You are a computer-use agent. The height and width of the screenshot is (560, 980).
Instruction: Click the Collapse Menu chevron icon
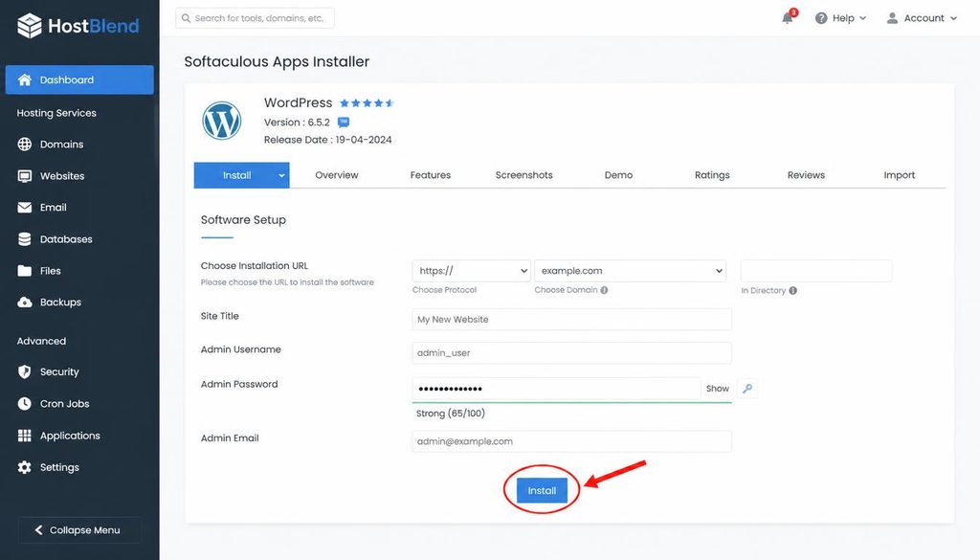click(38, 529)
